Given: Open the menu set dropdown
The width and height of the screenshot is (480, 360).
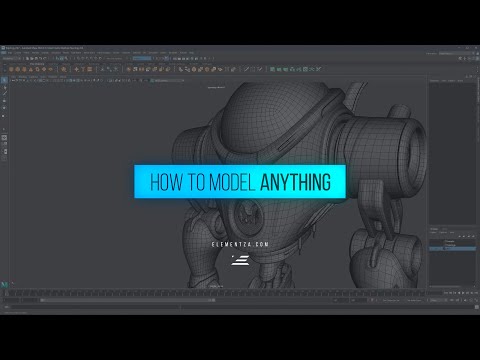Looking at the screenshot, I should pos(12,58).
